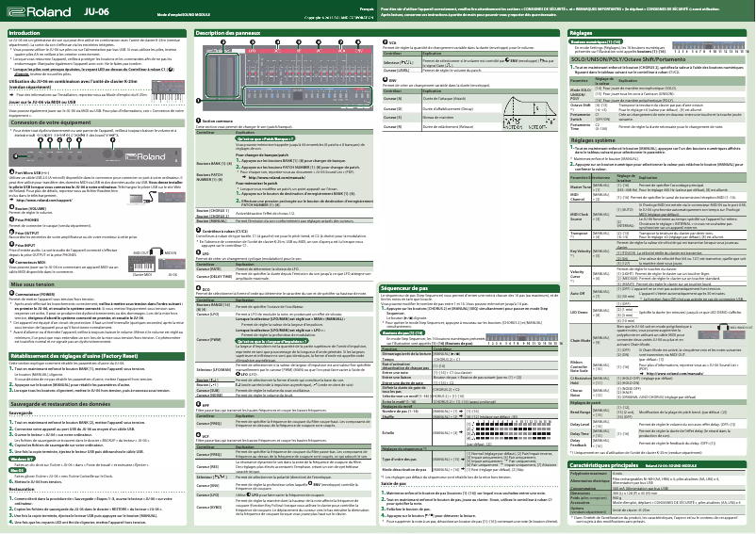Viewport: 756px width, 534px height.
Task: Click the 'Boutons numériques [1]-[16]' badge
Action: click(x=596, y=41)
